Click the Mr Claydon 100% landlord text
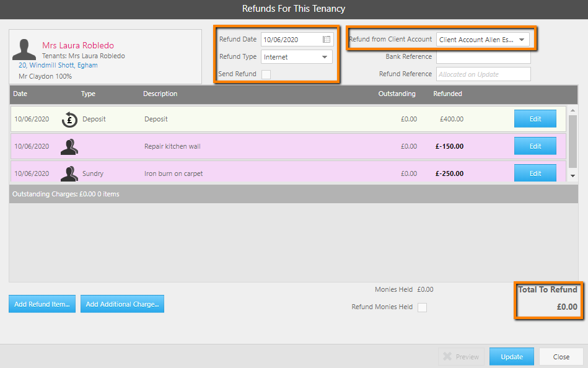588x368 pixels. tap(45, 77)
